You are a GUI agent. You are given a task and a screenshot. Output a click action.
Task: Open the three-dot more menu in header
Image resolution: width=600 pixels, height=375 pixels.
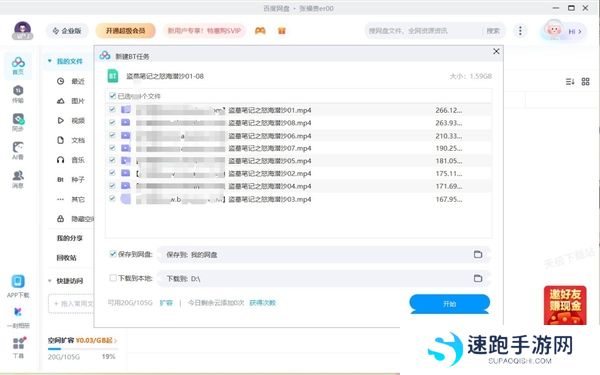coord(520,31)
